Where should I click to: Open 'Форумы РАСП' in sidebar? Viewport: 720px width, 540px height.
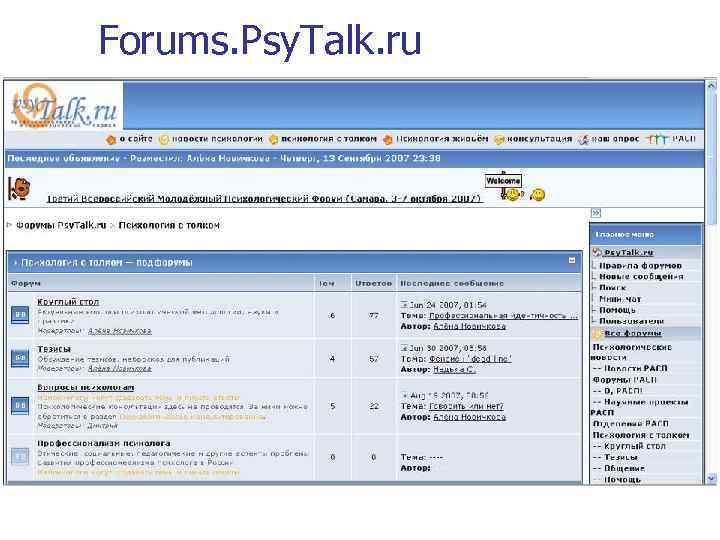tap(624, 380)
